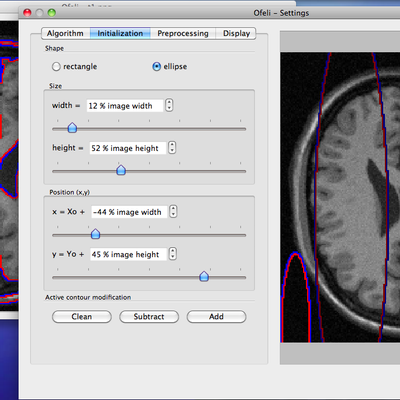Click the width stepper arrows
Image resolution: width=400 pixels, height=400 pixels.
(169, 105)
